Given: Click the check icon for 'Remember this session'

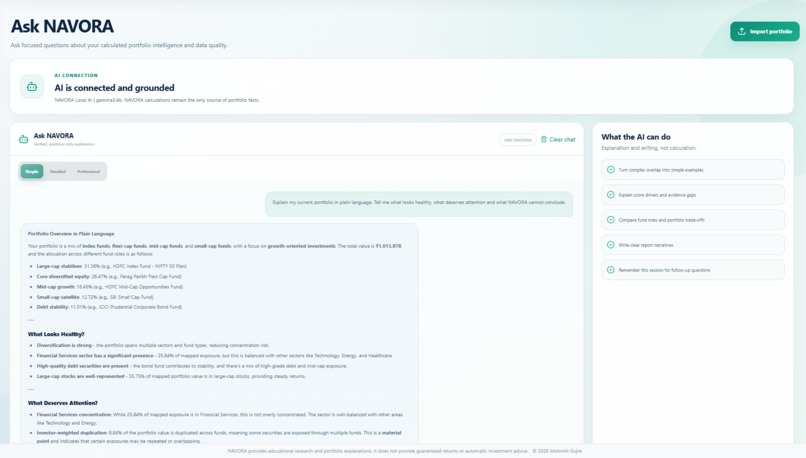Looking at the screenshot, I should [611, 270].
